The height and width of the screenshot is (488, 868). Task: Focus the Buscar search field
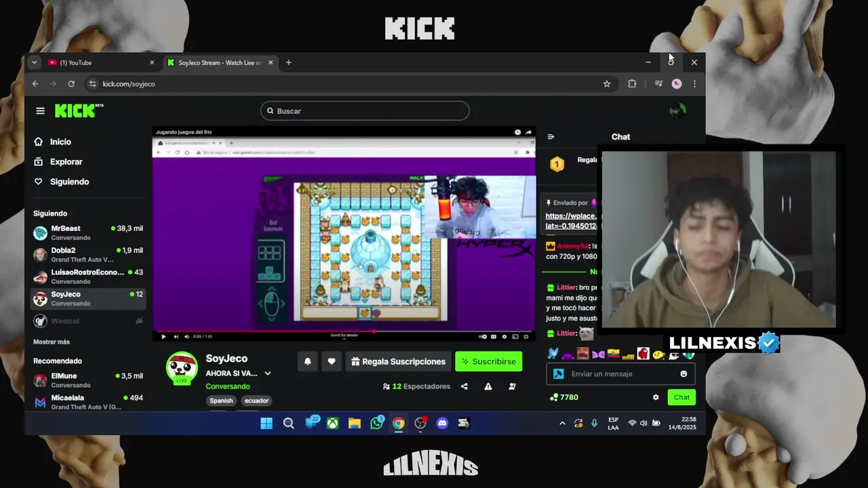[365, 111]
